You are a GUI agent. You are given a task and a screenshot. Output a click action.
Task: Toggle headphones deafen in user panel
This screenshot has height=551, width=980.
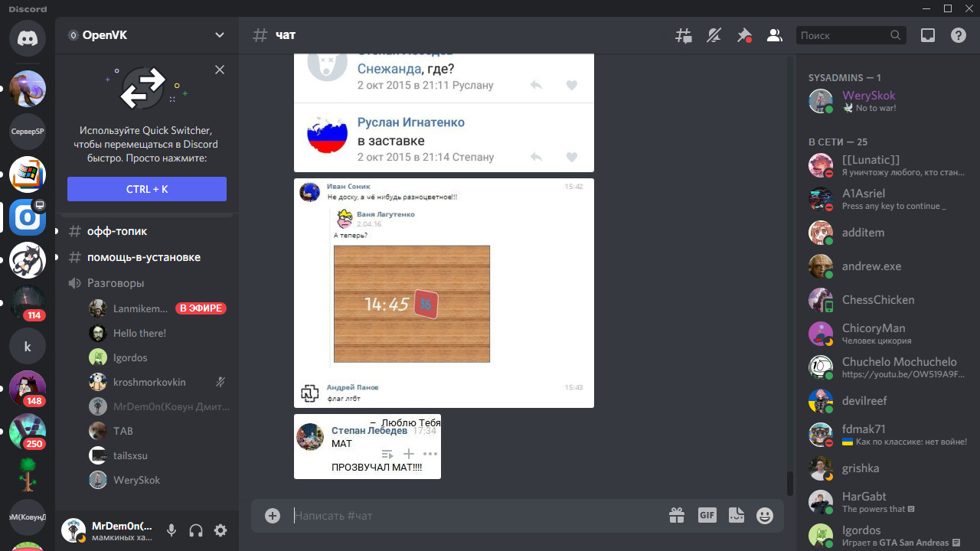tap(196, 530)
